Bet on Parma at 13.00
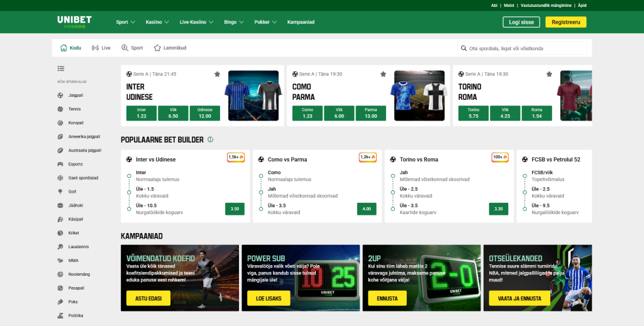Image resolution: width=644 pixels, height=326 pixels. [371, 113]
